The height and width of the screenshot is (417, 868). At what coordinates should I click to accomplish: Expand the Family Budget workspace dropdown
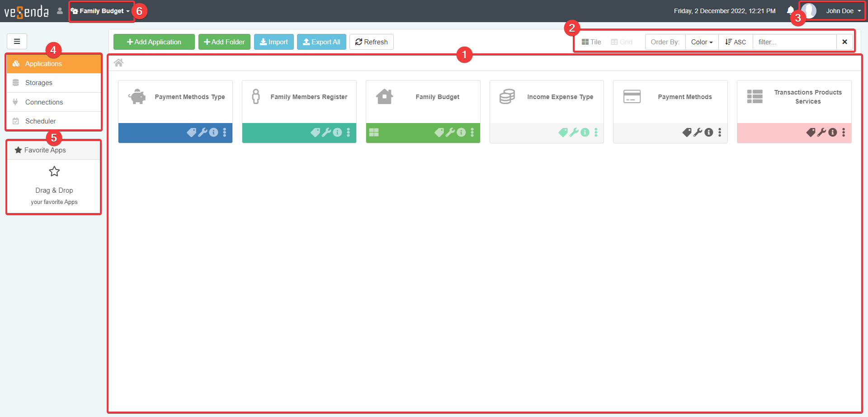101,11
